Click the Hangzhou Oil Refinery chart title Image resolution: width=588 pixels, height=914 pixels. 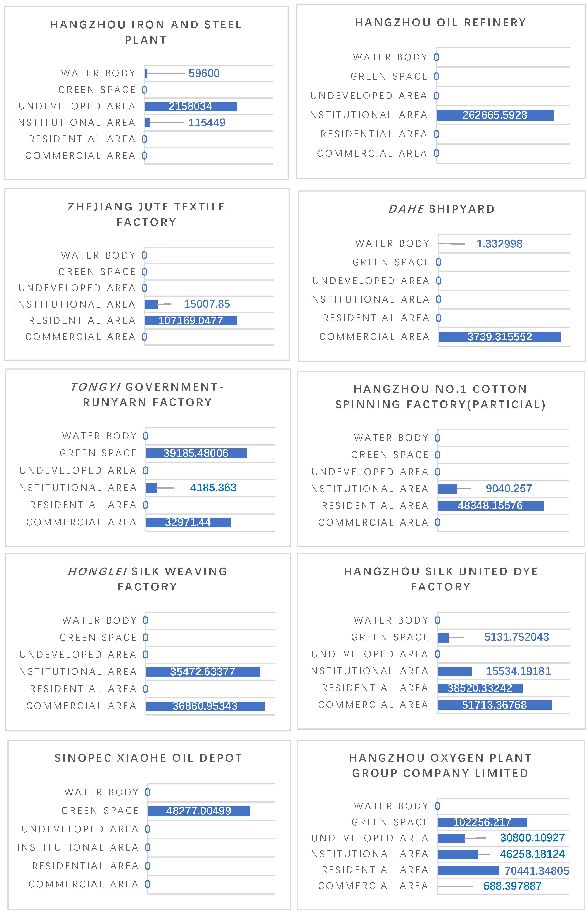(x=441, y=23)
